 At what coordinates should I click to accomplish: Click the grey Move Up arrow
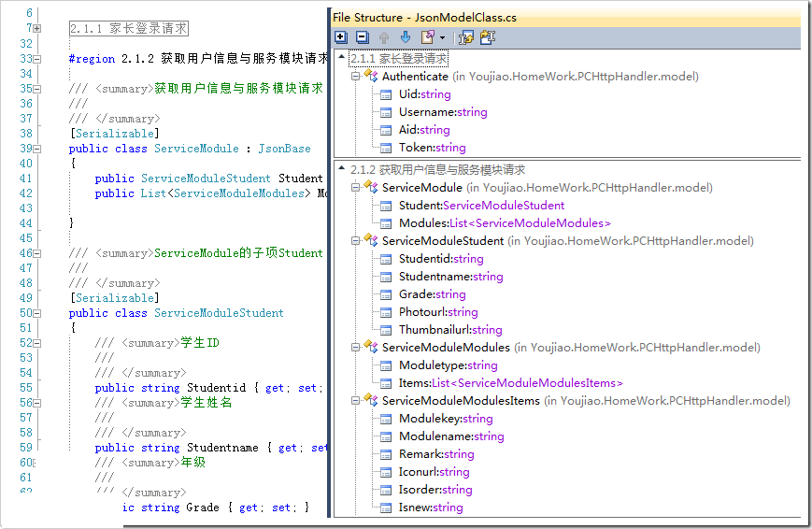[x=384, y=37]
